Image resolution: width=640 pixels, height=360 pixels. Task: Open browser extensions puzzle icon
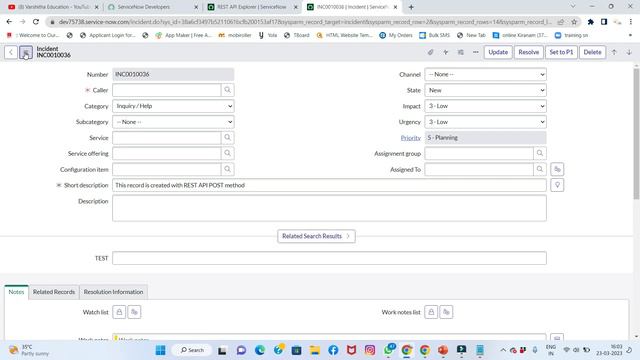(591, 22)
